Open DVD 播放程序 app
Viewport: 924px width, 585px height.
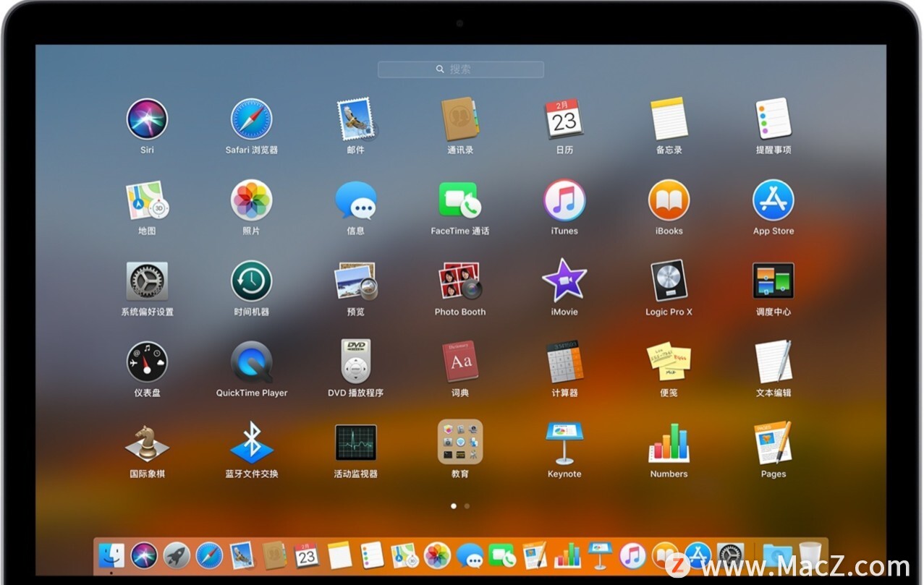355,362
